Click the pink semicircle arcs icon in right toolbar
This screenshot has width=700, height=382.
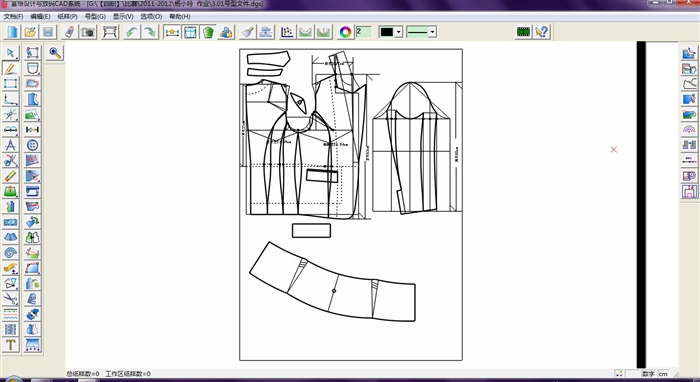(689, 129)
